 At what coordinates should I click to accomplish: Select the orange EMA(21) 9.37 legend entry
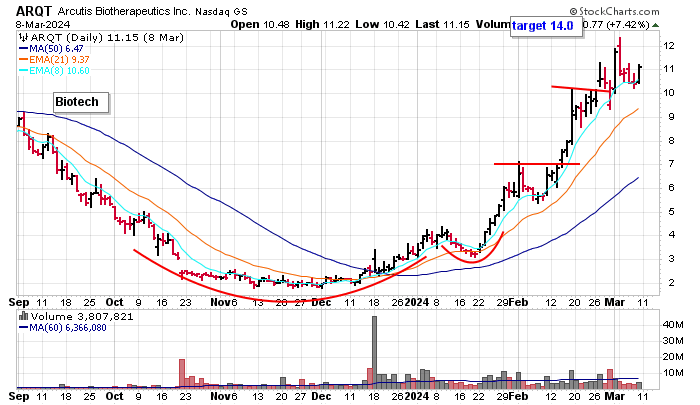pos(54,59)
